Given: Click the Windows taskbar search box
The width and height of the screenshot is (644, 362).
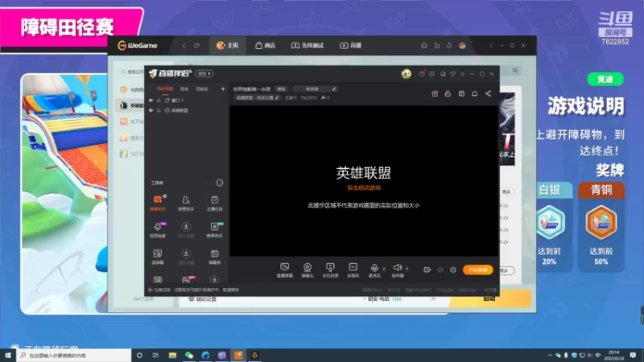Looking at the screenshot, I should (x=74, y=355).
